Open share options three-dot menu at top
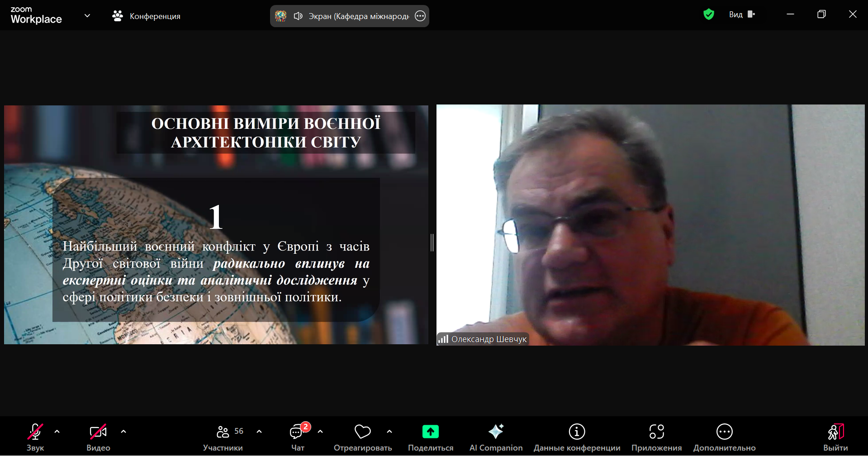The width and height of the screenshot is (868, 456). [x=420, y=16]
